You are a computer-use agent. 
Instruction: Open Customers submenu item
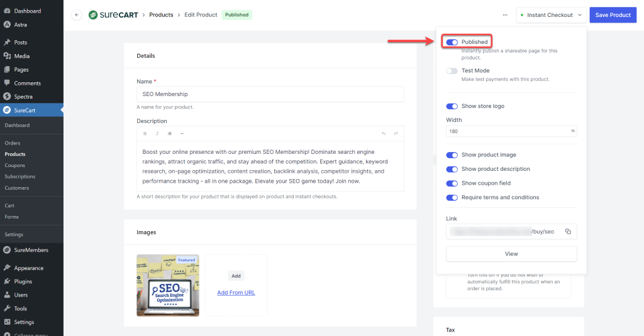[x=17, y=188]
